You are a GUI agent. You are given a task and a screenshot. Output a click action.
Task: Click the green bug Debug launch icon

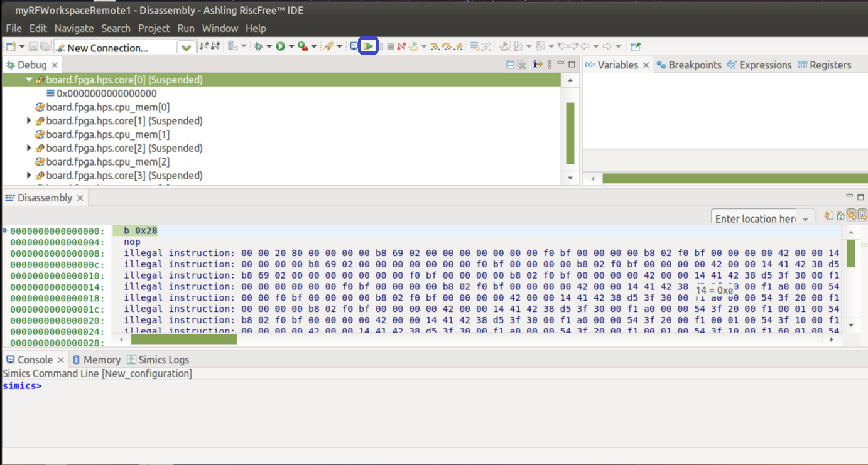(258, 46)
